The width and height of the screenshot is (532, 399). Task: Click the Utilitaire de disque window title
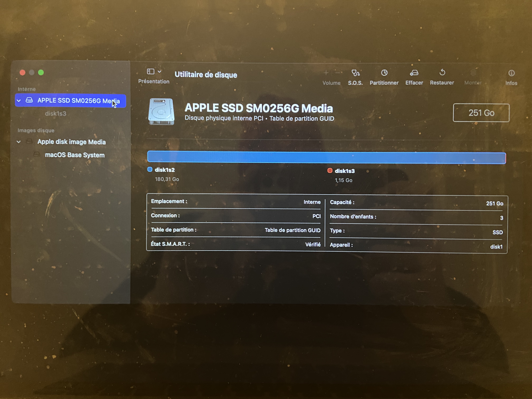[206, 75]
